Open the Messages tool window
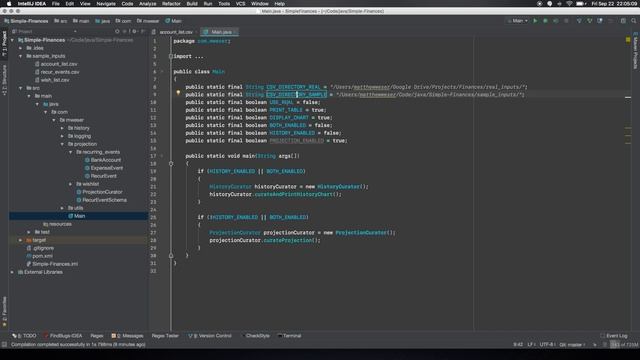This screenshot has height=360, width=640. [127, 336]
